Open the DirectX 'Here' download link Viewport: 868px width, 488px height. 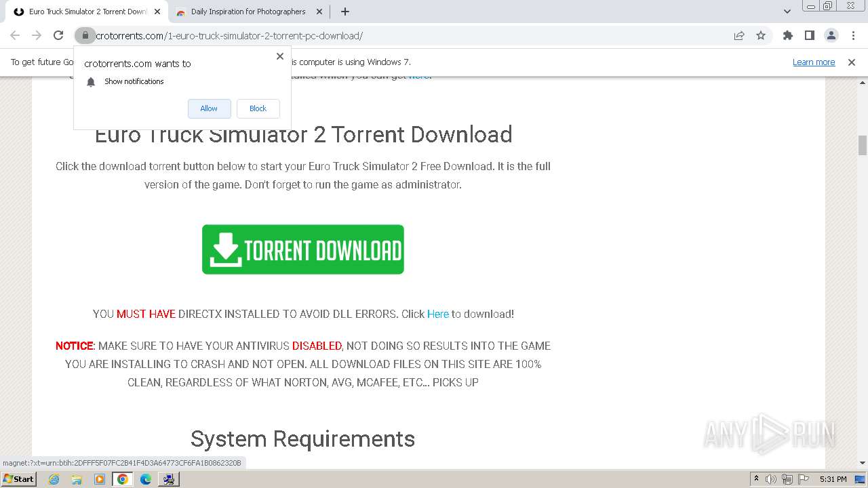[x=437, y=314]
